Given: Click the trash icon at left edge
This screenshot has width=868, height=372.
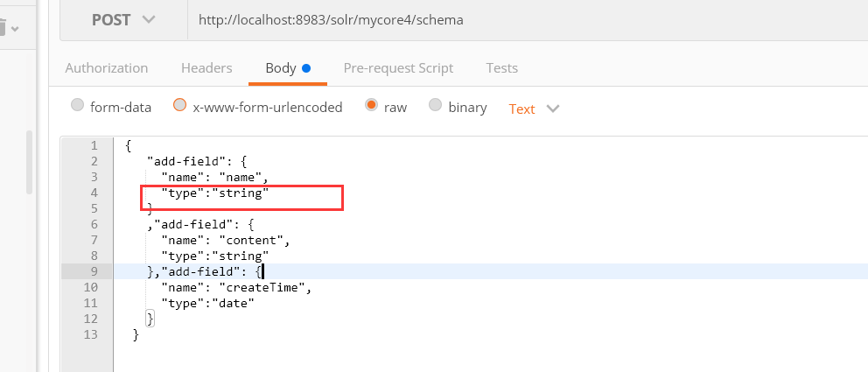Looking at the screenshot, I should coord(3,28).
